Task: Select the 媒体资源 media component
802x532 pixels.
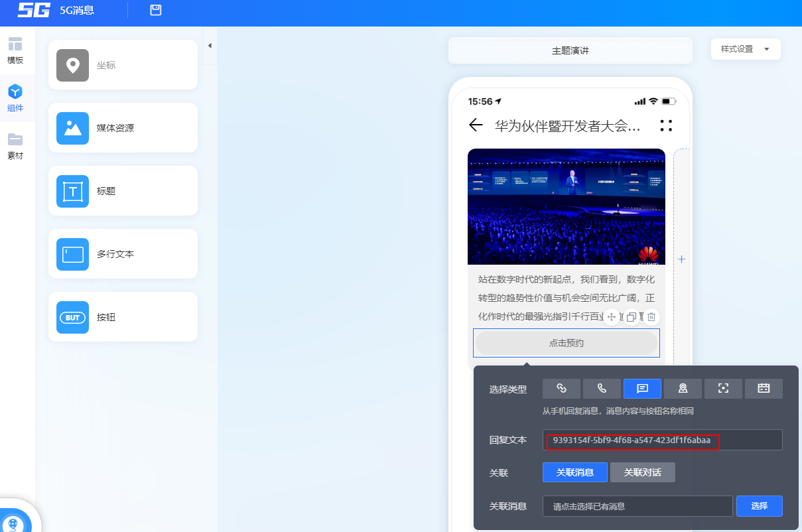Action: pyautogui.click(x=123, y=128)
